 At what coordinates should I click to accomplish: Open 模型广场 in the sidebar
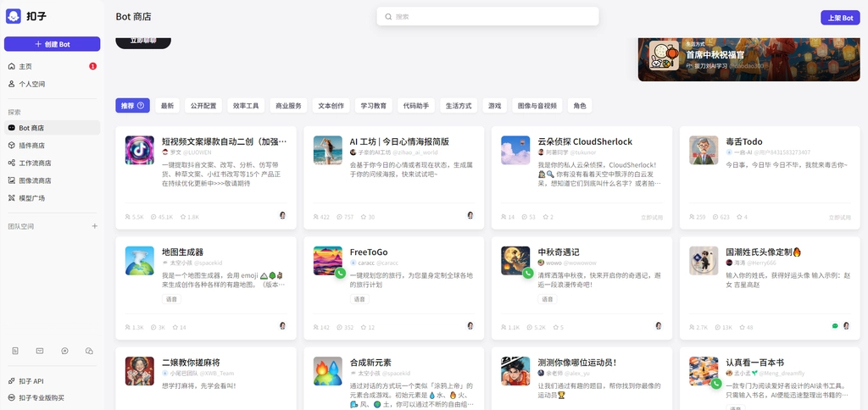click(x=52, y=198)
